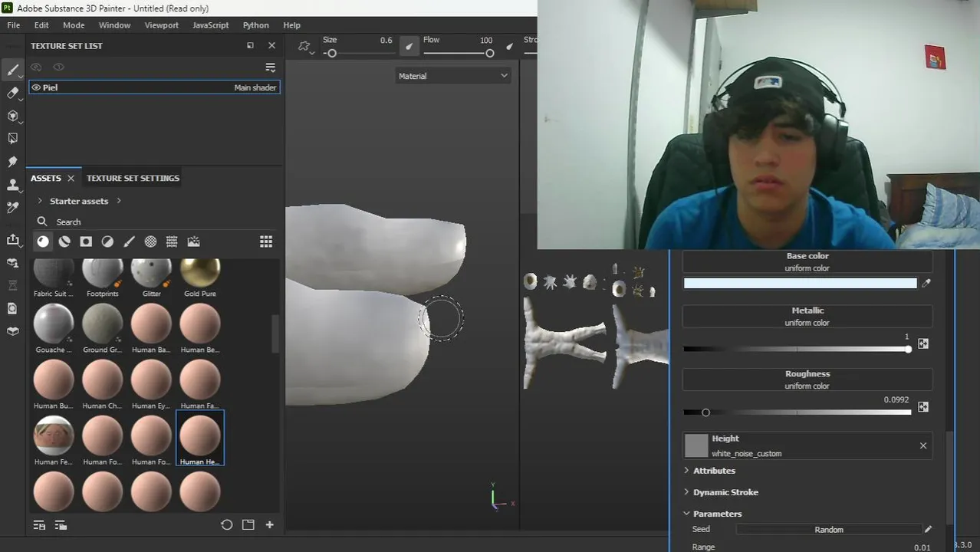Open the Help menu
This screenshot has width=980, height=552.
291,25
